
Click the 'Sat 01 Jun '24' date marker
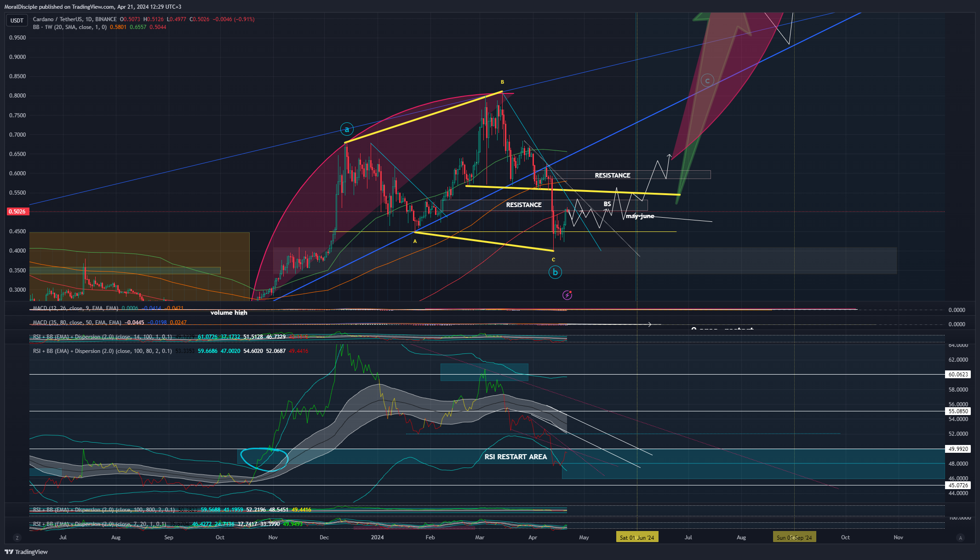click(x=637, y=537)
